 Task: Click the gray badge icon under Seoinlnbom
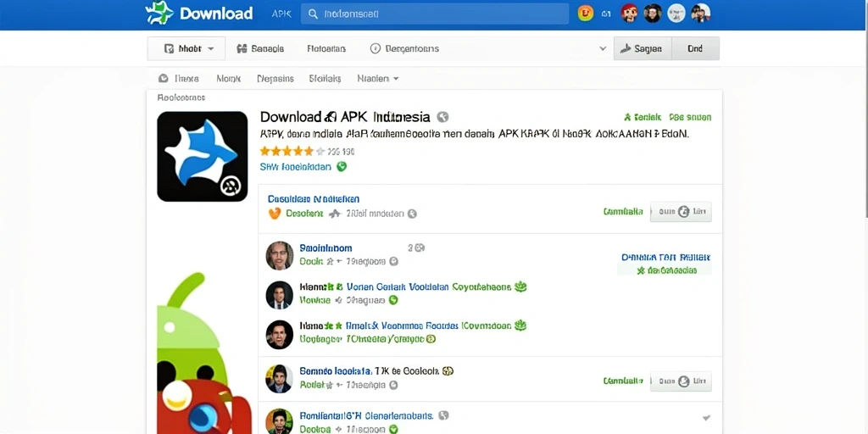pos(393,261)
